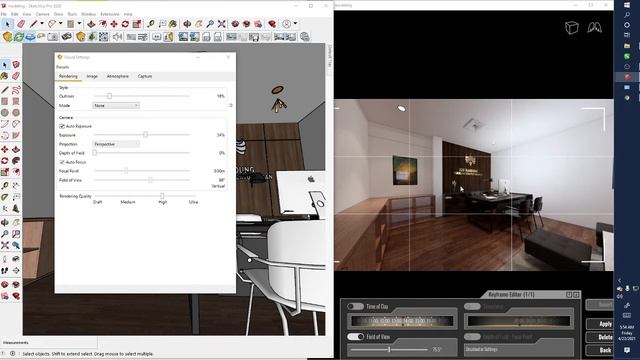The height and width of the screenshot is (360, 640).
Task: Activate the Orbit tool in top toolbar
Action: [187, 24]
